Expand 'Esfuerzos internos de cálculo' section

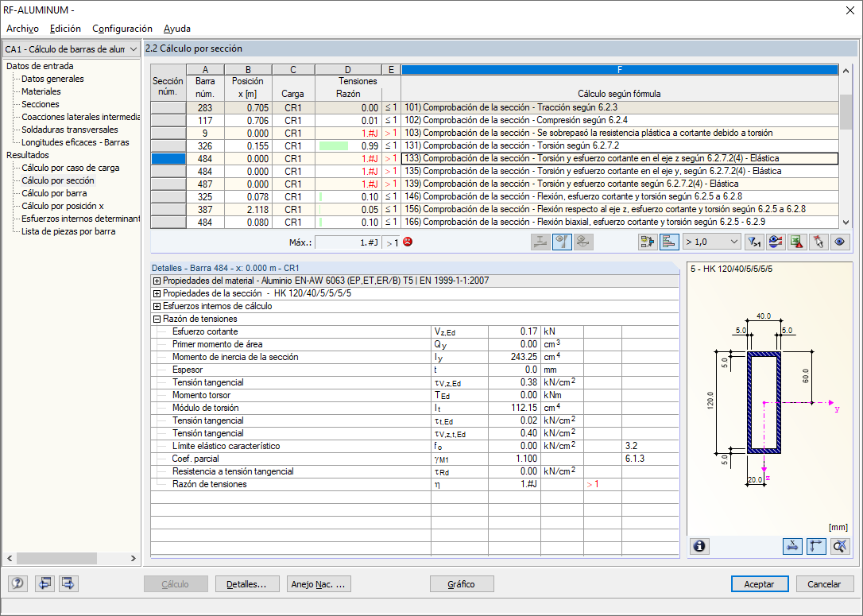(157, 306)
